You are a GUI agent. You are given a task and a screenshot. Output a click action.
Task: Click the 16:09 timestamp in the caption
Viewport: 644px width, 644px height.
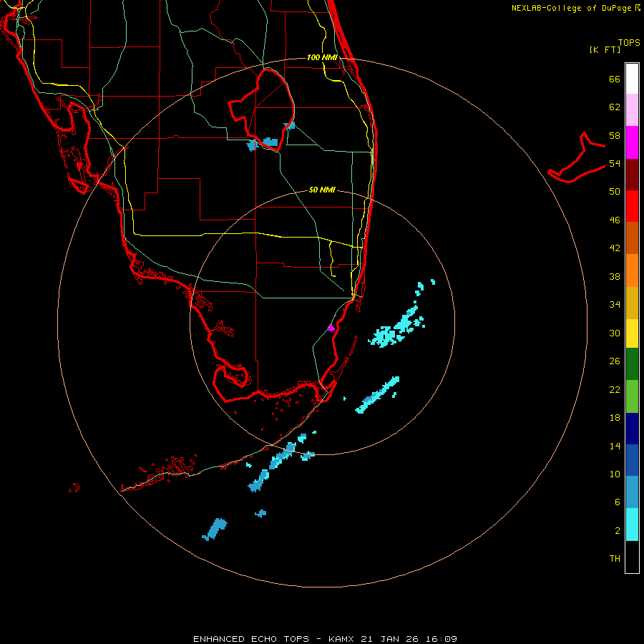(441, 639)
